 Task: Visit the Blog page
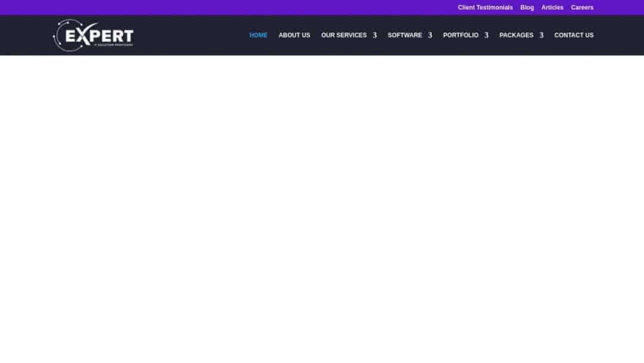(x=527, y=7)
